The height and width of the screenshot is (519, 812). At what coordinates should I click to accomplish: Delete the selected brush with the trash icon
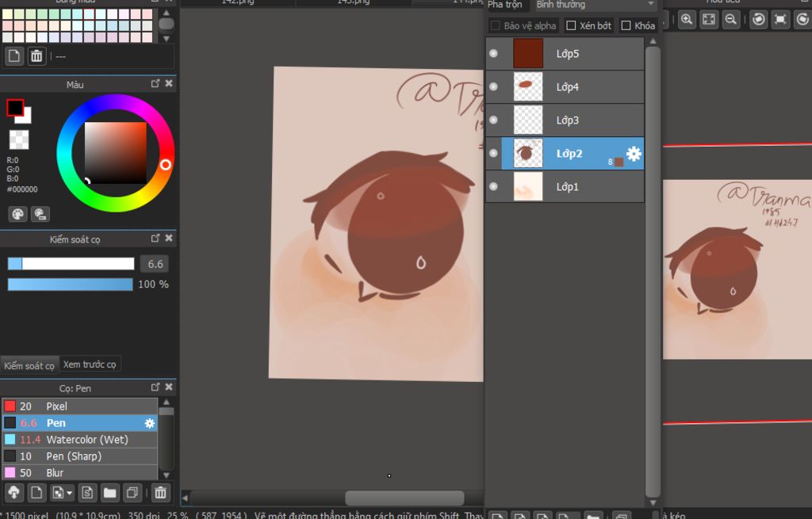click(160, 492)
